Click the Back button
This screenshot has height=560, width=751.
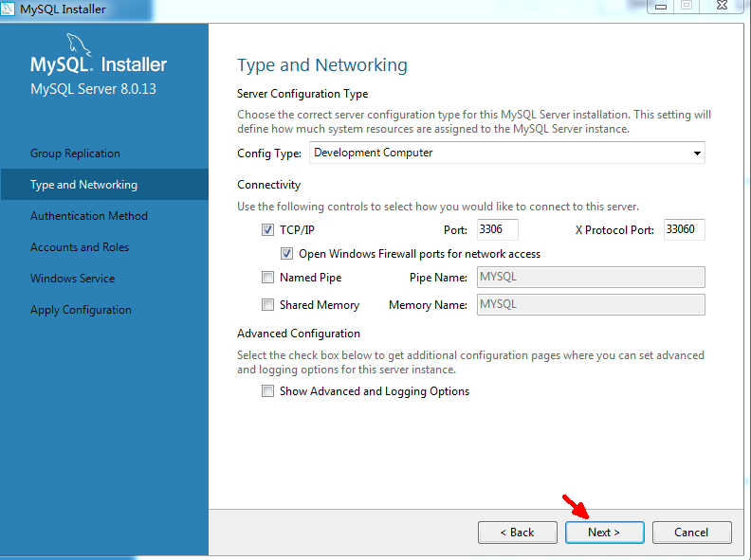[518, 533]
